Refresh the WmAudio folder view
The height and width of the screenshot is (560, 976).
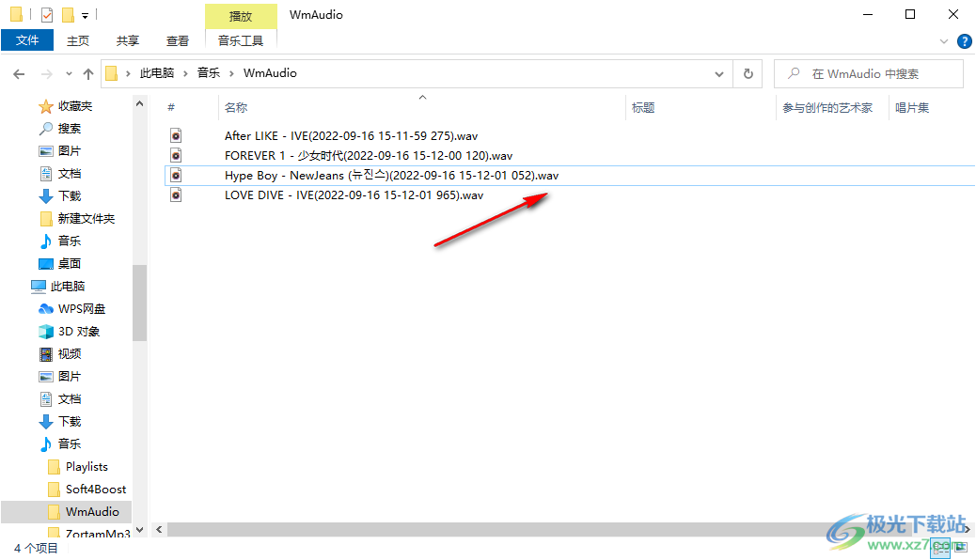(748, 73)
